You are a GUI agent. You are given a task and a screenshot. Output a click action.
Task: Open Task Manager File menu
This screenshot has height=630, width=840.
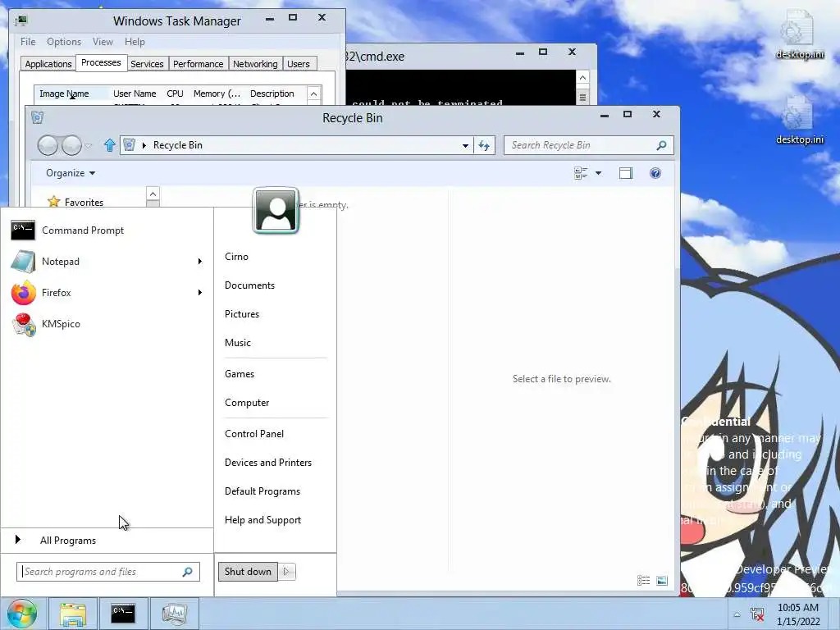(x=28, y=42)
